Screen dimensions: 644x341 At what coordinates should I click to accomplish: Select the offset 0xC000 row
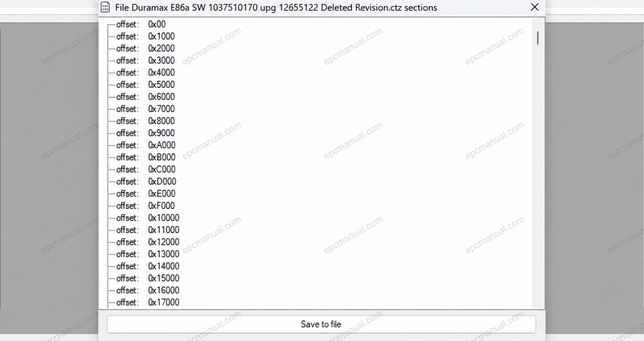click(146, 169)
